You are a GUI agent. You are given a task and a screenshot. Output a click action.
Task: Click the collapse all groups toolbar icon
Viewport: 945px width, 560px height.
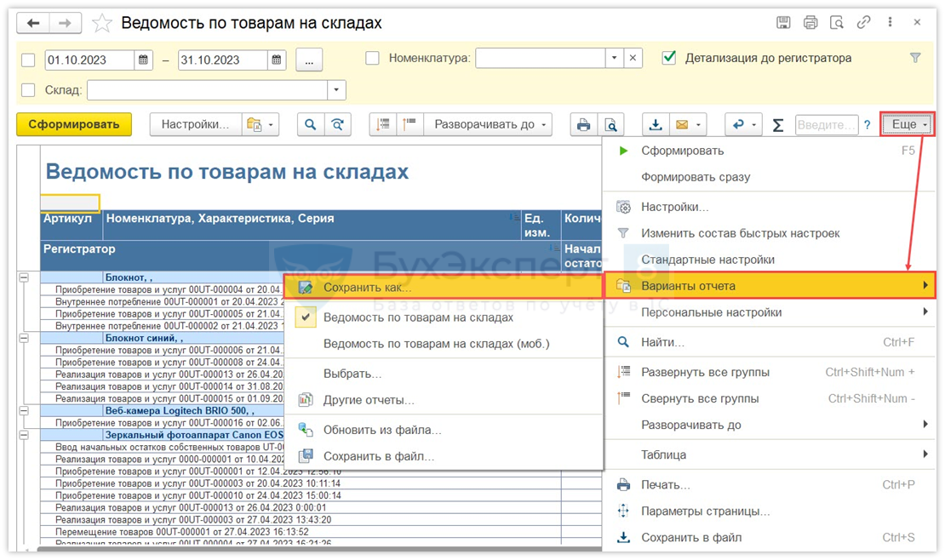(409, 124)
